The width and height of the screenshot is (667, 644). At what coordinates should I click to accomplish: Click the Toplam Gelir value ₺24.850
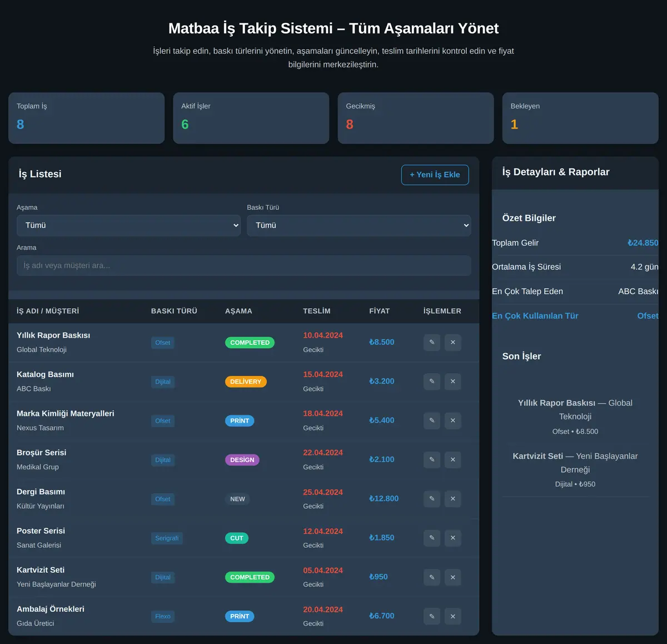[x=643, y=242]
